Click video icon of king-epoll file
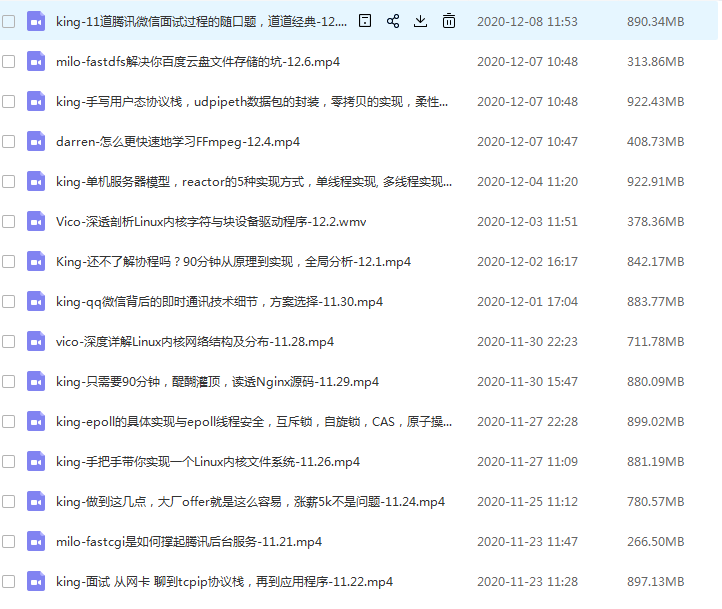The width and height of the screenshot is (722, 609). [36, 422]
